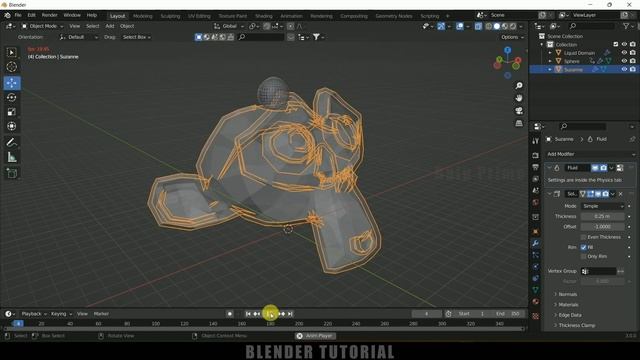Enable Even Thickness checkbox
This screenshot has height=360, width=640.
pos(583,237)
